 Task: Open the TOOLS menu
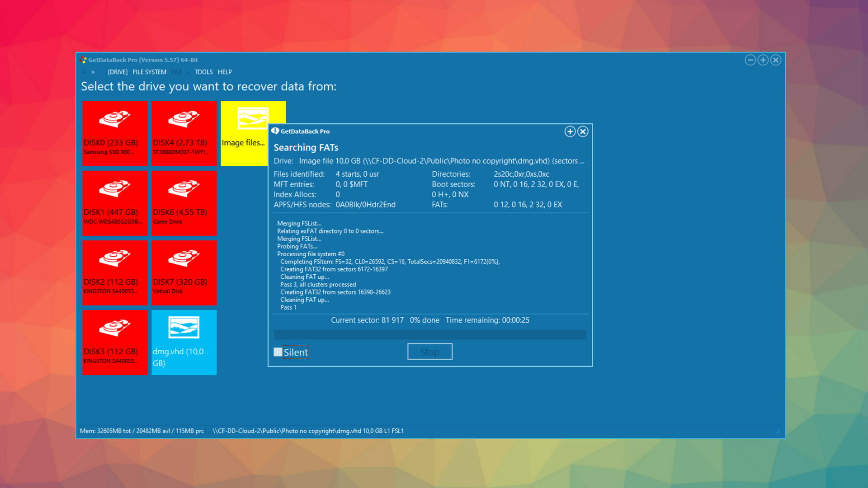pos(203,72)
